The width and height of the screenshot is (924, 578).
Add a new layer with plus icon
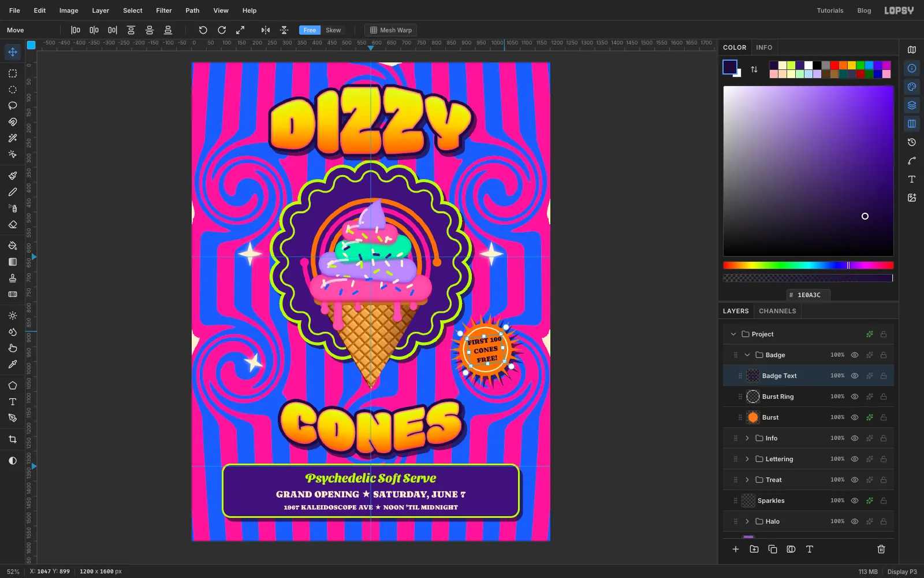pyautogui.click(x=736, y=549)
